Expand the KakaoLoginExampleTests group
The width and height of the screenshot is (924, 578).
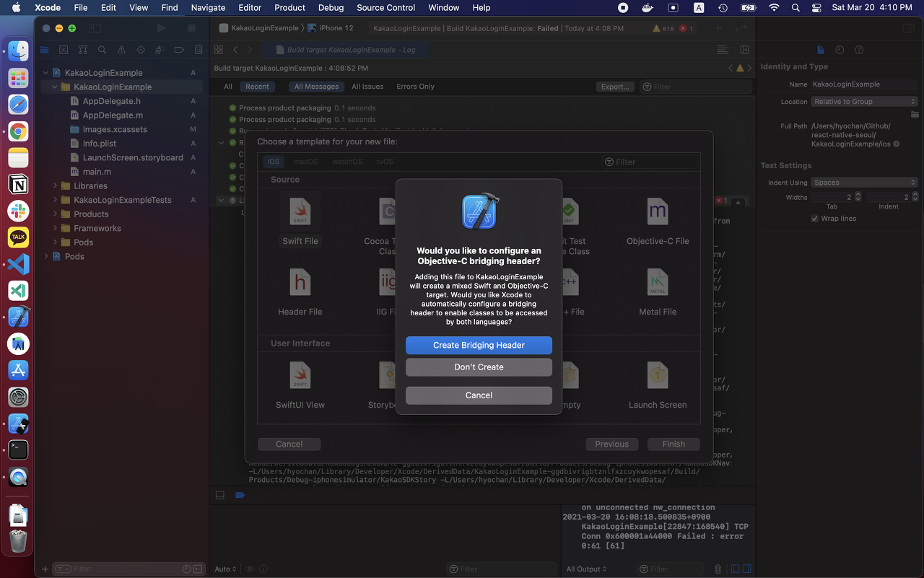pyautogui.click(x=55, y=200)
